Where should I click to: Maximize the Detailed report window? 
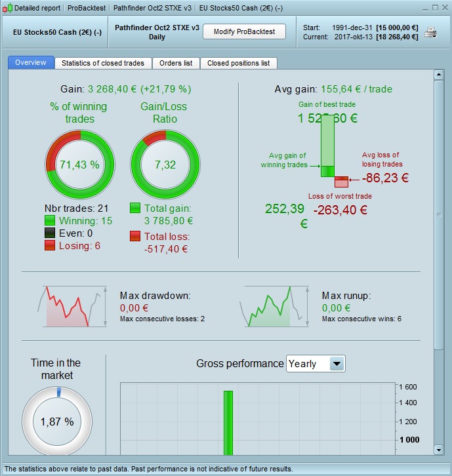coord(435,8)
